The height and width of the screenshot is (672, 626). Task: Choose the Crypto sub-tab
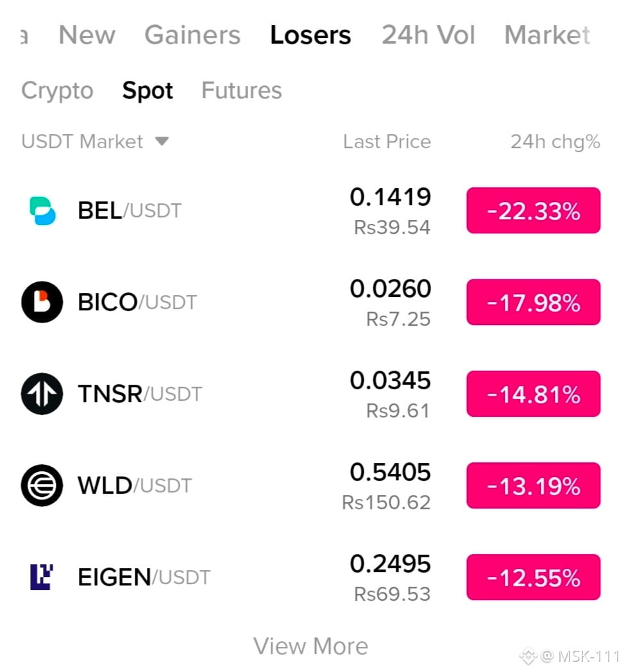click(x=58, y=91)
